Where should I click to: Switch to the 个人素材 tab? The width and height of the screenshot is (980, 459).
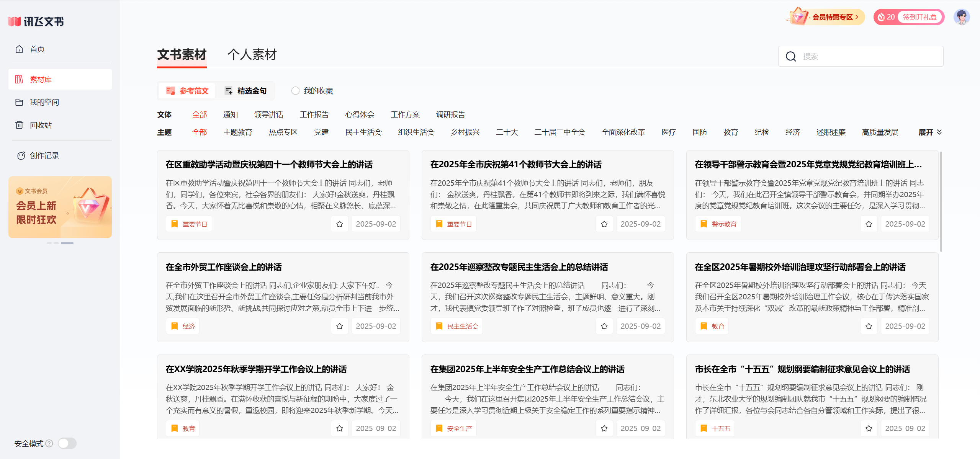coord(252,54)
